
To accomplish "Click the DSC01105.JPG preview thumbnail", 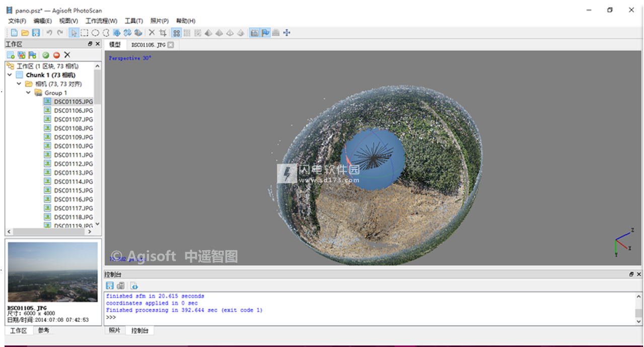I will 53,272.
